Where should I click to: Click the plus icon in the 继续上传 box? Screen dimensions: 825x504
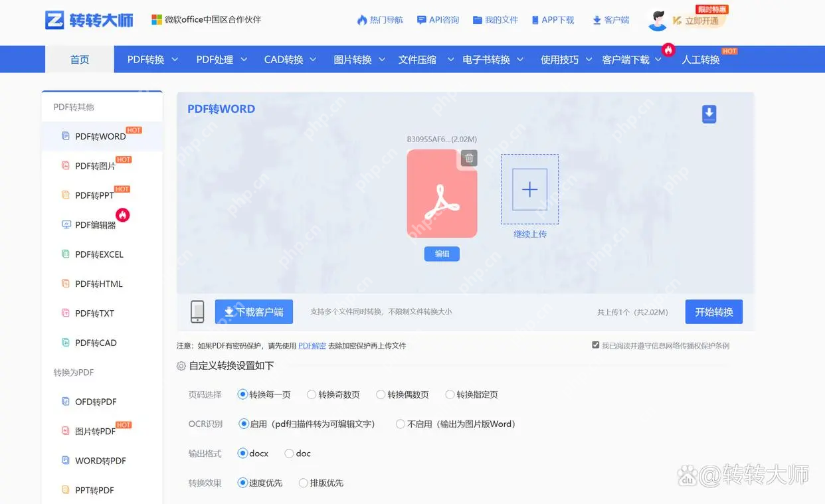click(x=529, y=189)
